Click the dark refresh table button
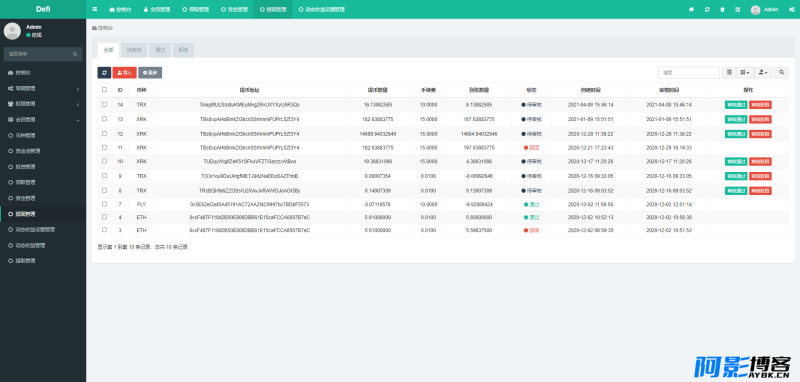The width and height of the screenshot is (800, 382). pos(104,73)
